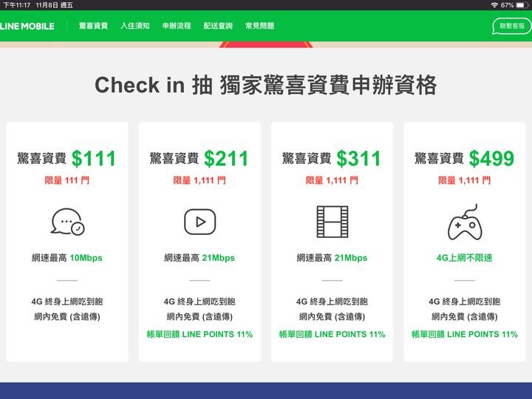Click 帳單回饋 LINE POINTS 11% on $311 card

click(332, 334)
